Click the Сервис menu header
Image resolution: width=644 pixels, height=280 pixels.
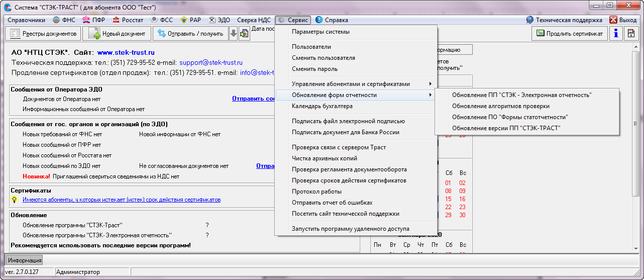tap(293, 20)
